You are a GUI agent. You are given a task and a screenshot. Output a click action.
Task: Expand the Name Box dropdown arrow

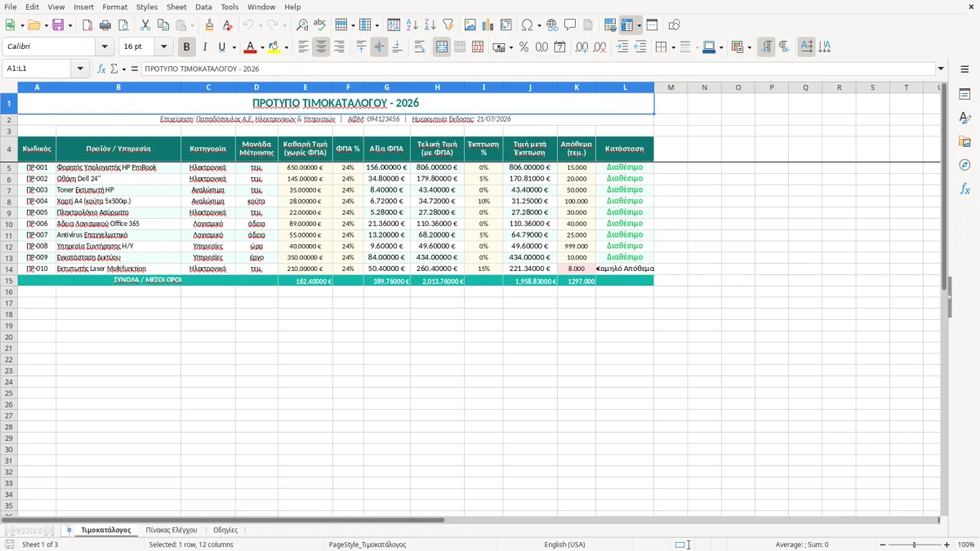[x=81, y=69]
